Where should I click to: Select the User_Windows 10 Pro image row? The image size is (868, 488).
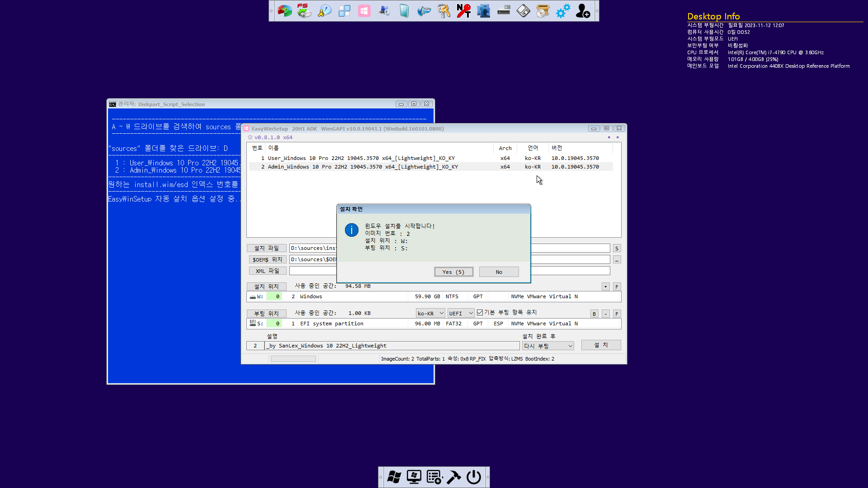tap(431, 158)
